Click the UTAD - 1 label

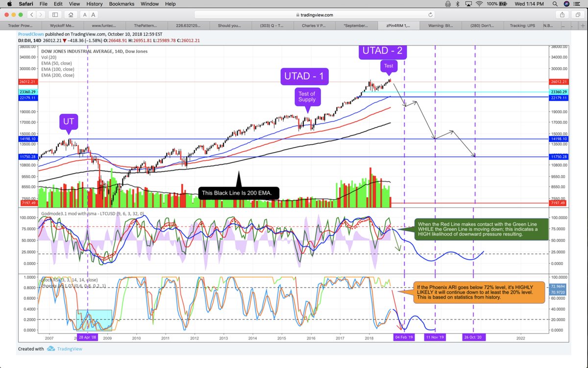pyautogui.click(x=304, y=76)
